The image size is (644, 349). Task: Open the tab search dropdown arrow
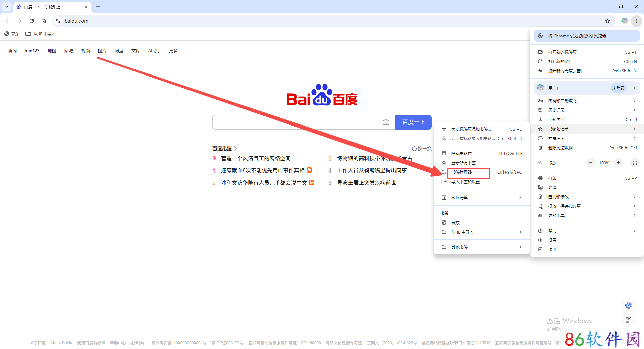pos(7,7)
